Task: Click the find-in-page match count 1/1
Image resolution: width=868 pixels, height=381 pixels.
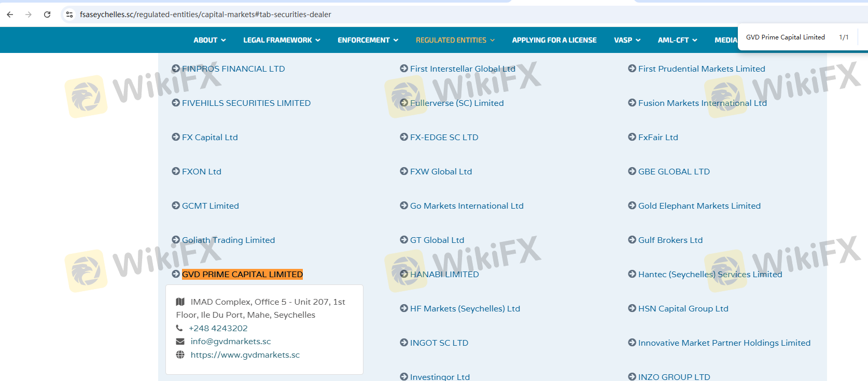Action: click(x=844, y=37)
